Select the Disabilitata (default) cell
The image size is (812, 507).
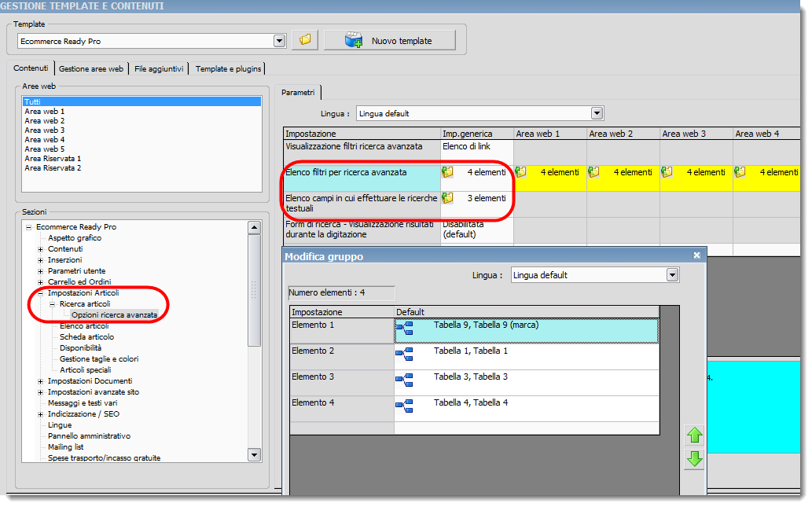pos(477,230)
